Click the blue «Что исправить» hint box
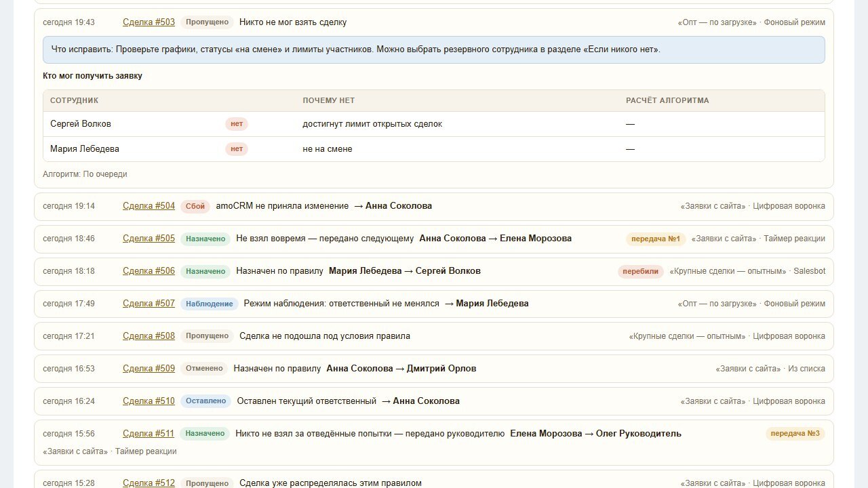The height and width of the screenshot is (488, 868). [x=434, y=49]
